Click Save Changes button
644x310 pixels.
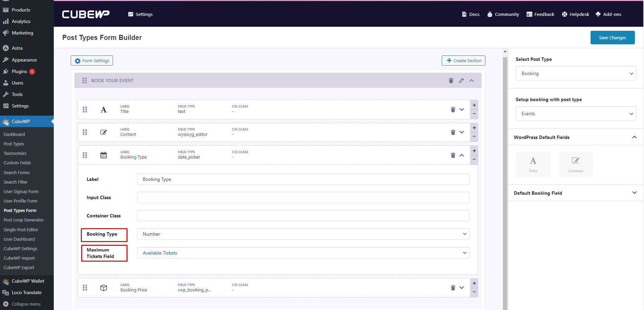612,38
